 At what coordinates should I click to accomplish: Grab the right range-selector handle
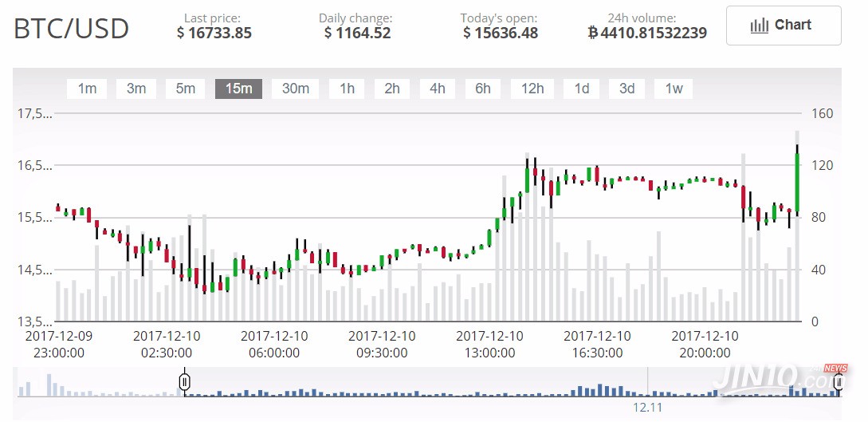pyautogui.click(x=839, y=381)
